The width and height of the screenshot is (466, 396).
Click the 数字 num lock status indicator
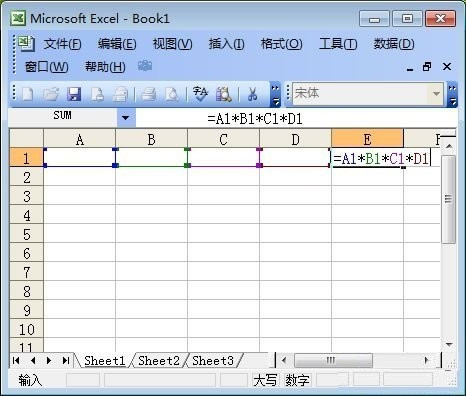297,380
